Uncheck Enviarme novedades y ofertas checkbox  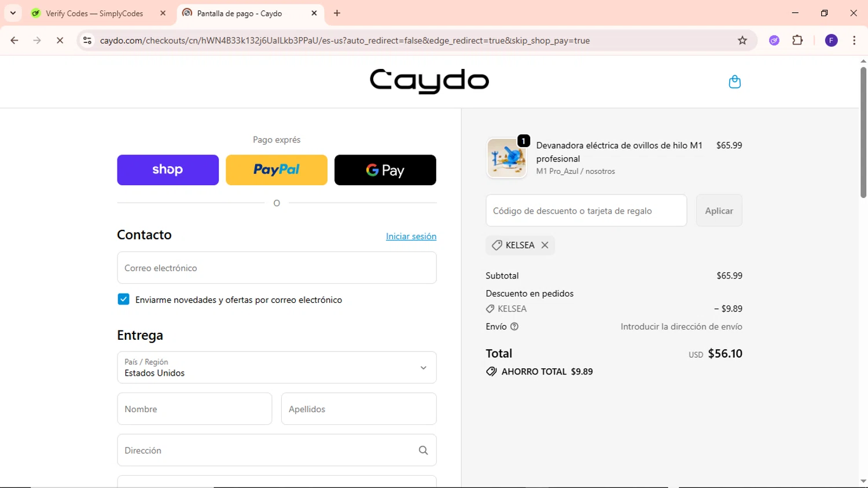point(123,299)
